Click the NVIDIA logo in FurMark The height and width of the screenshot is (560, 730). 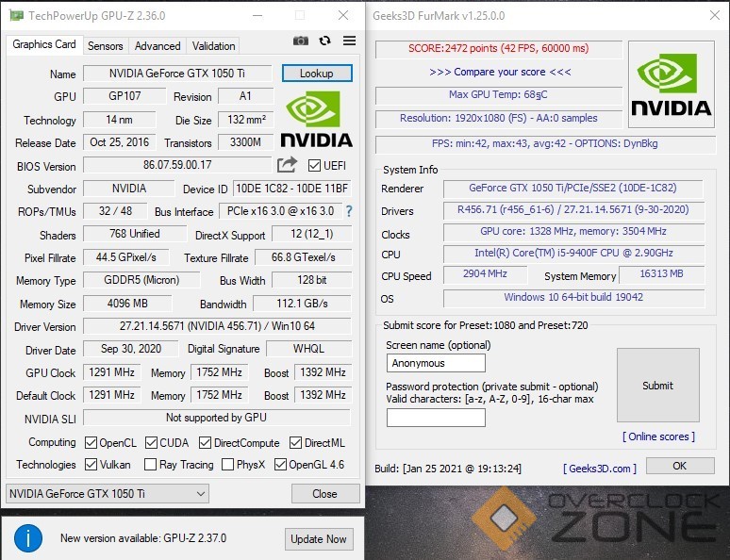point(671,85)
